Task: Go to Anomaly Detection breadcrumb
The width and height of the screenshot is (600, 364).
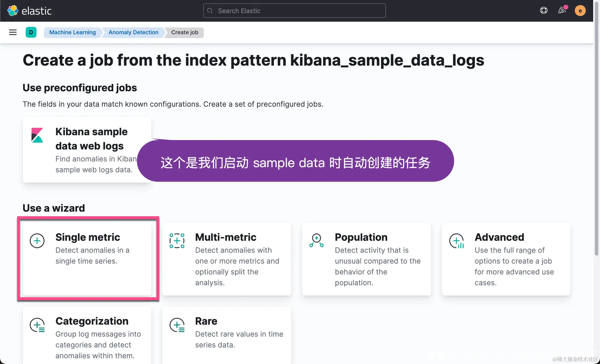Action: (133, 32)
